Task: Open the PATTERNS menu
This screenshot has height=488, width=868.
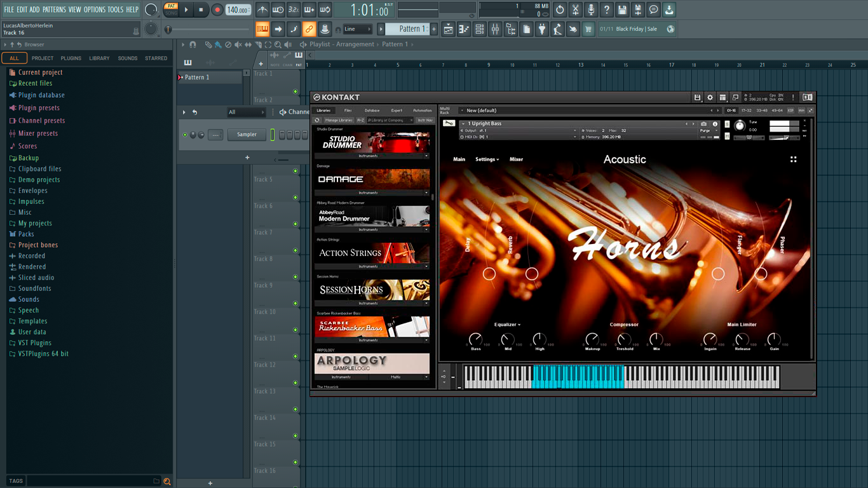Action: pos(54,10)
